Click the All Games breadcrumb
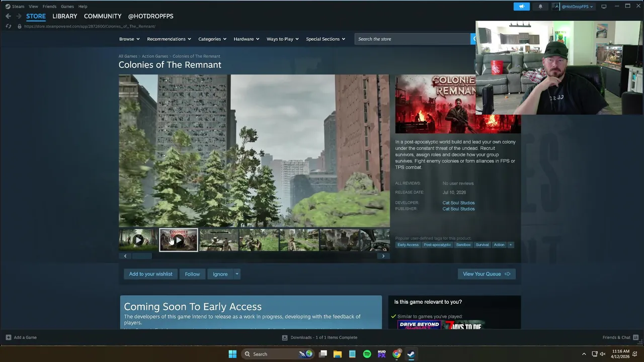The image size is (644, 362). pos(128,56)
